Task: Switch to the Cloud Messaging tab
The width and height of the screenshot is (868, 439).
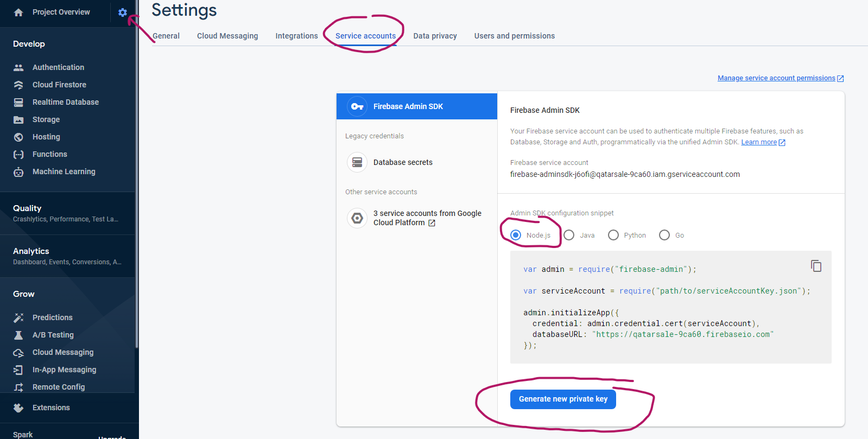Action: (x=227, y=36)
